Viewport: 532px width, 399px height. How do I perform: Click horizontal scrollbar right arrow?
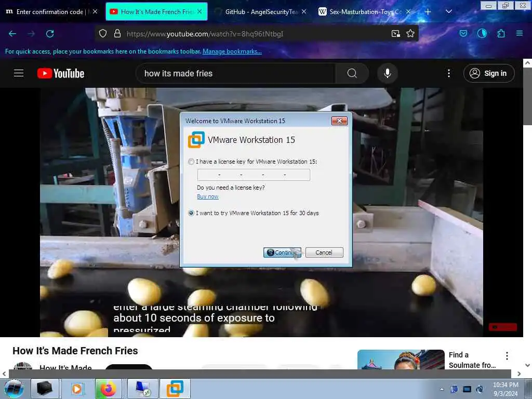[519, 374]
